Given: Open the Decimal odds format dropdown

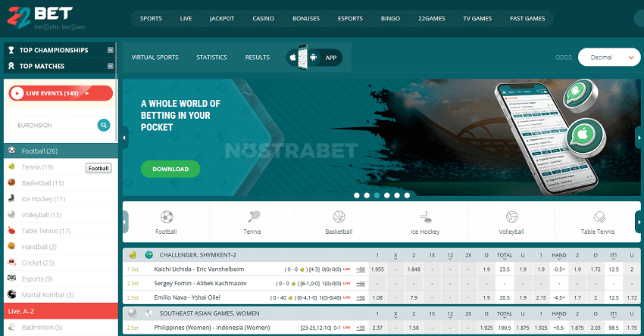Looking at the screenshot, I should (609, 58).
